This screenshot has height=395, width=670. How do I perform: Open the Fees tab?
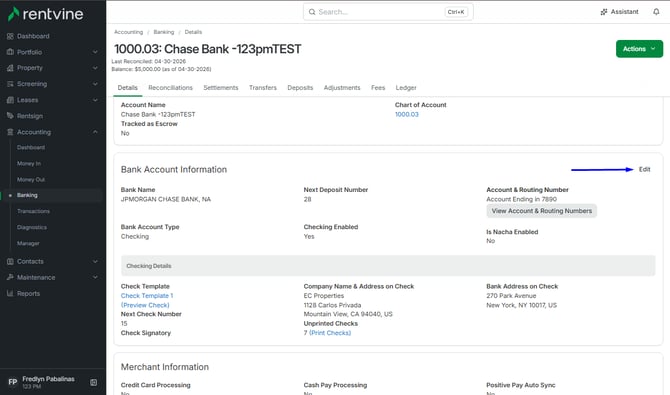[378, 88]
